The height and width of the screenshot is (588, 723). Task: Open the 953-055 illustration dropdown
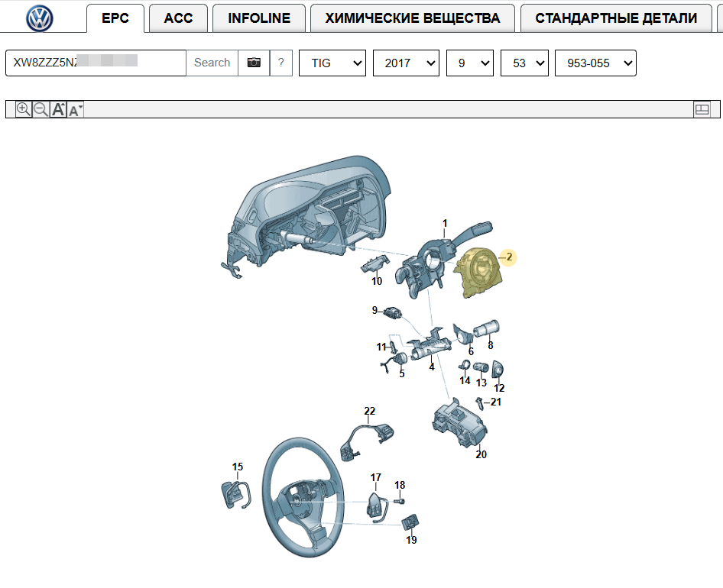595,63
